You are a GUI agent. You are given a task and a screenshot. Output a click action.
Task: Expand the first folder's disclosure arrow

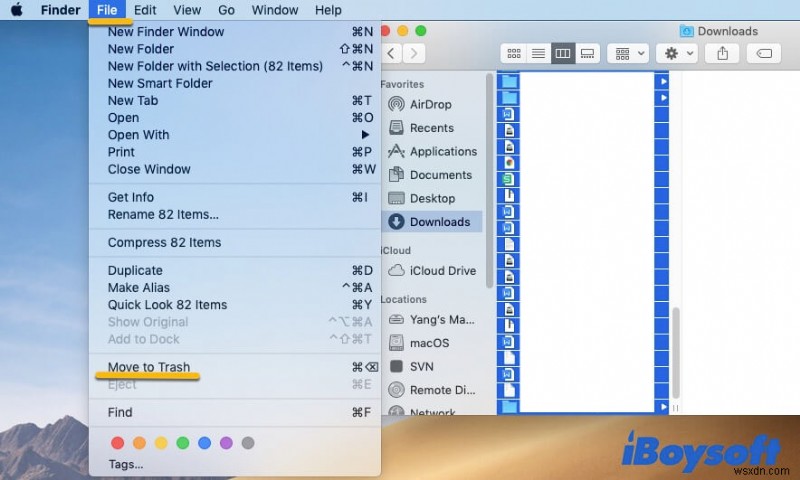pos(663,82)
